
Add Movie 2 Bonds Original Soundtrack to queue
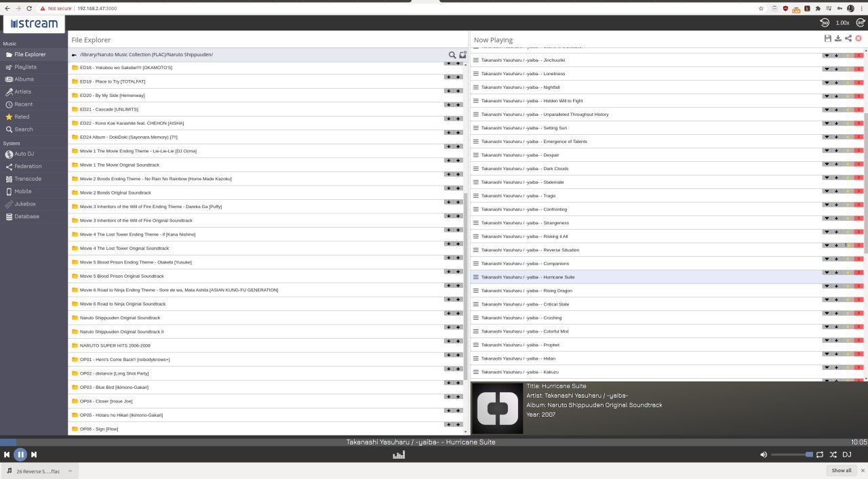tap(458, 188)
